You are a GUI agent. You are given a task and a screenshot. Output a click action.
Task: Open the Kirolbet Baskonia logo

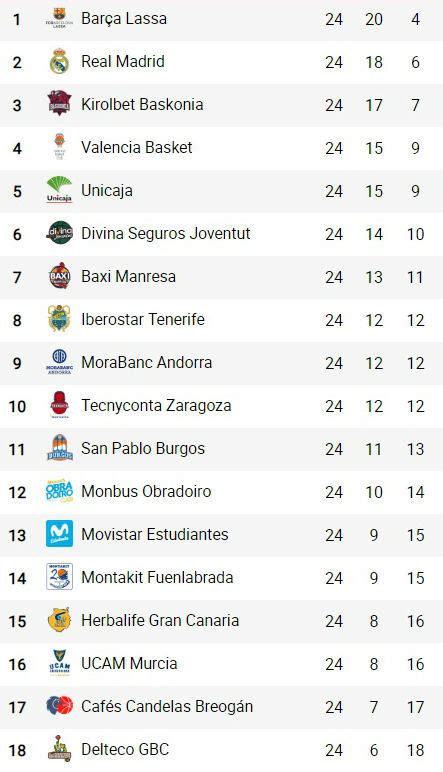[x=60, y=104]
